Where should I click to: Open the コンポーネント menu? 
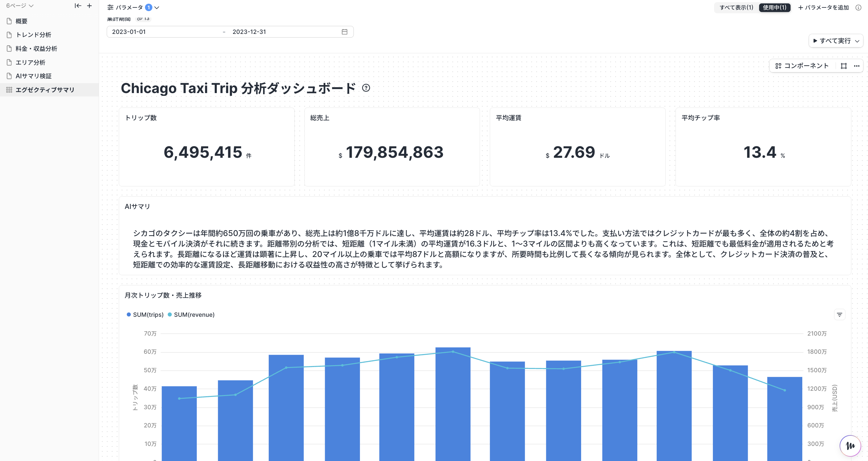pyautogui.click(x=802, y=66)
